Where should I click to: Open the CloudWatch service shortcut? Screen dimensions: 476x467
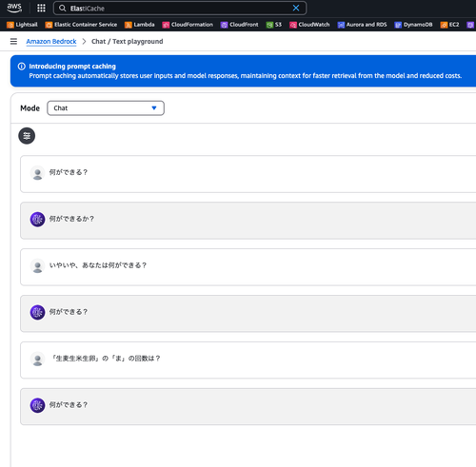click(309, 25)
